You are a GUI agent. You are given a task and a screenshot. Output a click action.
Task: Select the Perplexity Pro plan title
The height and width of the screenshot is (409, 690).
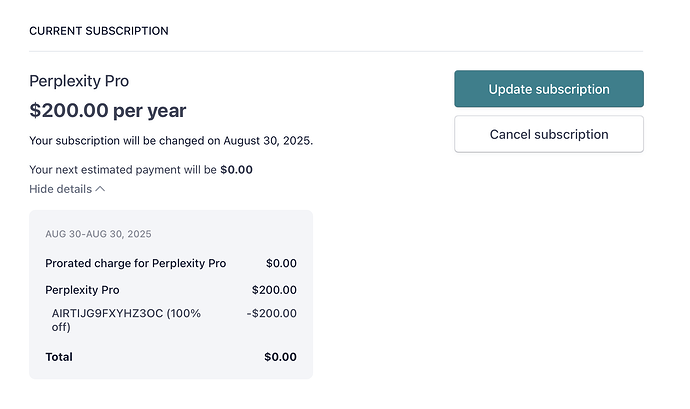click(x=79, y=81)
